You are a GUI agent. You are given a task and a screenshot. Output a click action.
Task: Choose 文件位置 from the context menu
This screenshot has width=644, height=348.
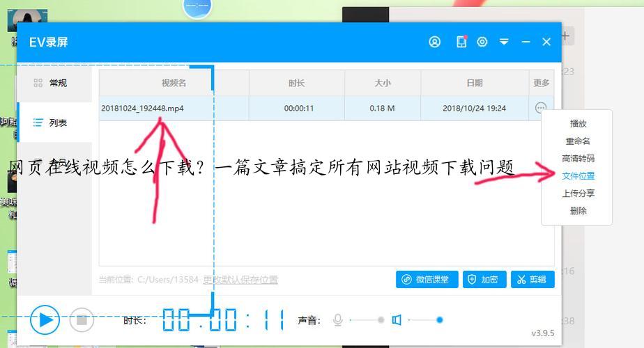point(578,176)
